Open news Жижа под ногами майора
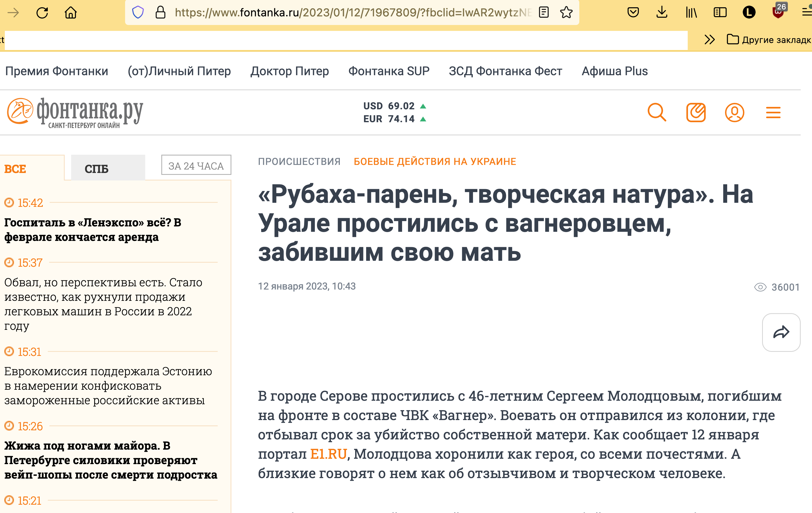 111,460
